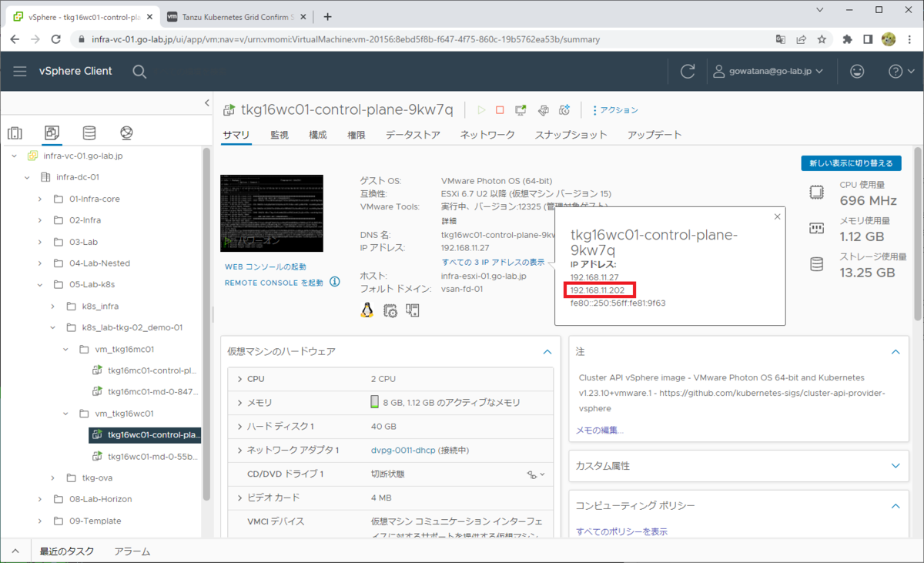Click 新しい表示に切り替える button
924x563 pixels.
tap(851, 163)
